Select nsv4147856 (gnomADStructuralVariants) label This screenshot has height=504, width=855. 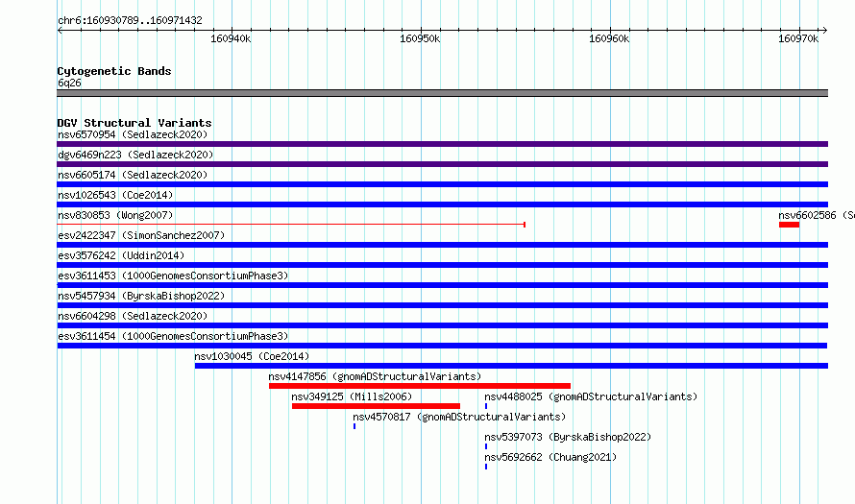(376, 376)
